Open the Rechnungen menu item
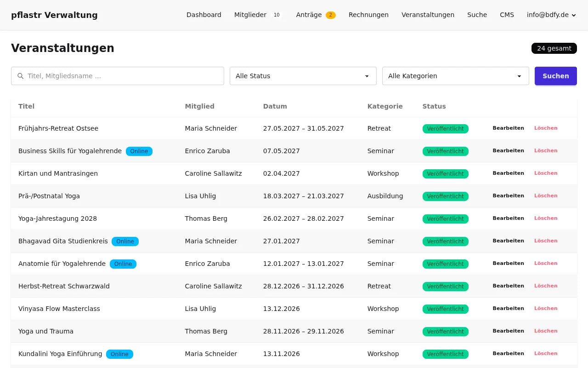Image resolution: width=588 pixels, height=368 pixels. (x=368, y=15)
